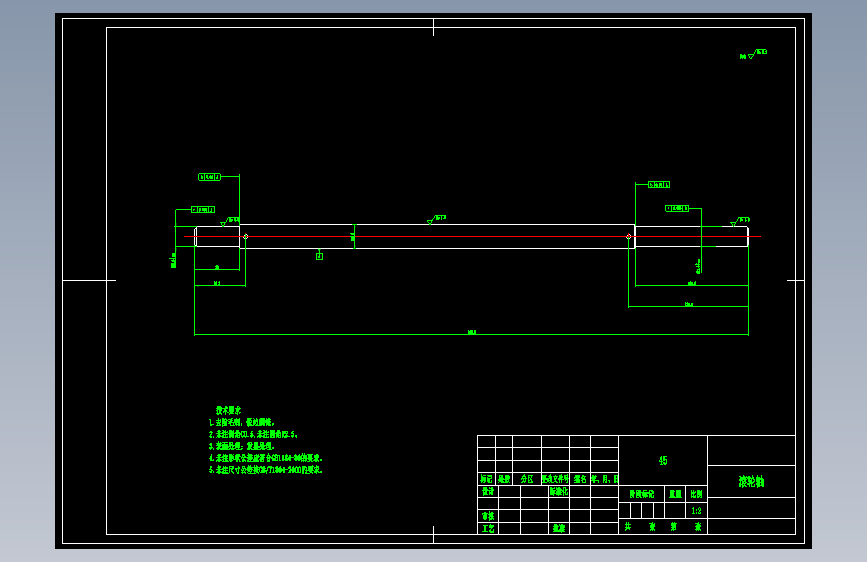Click the right journal diameter dimension text
Viewport: 867px width, 562px height.
pyautogui.click(x=698, y=266)
